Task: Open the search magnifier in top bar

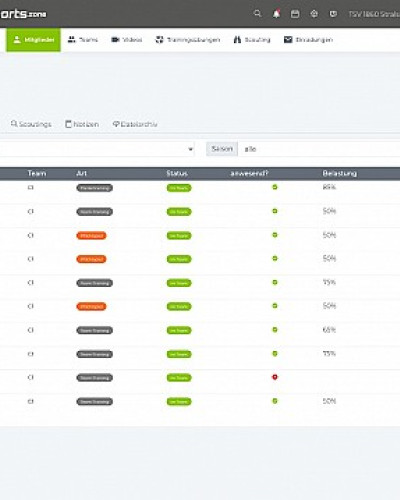Action: [x=257, y=14]
